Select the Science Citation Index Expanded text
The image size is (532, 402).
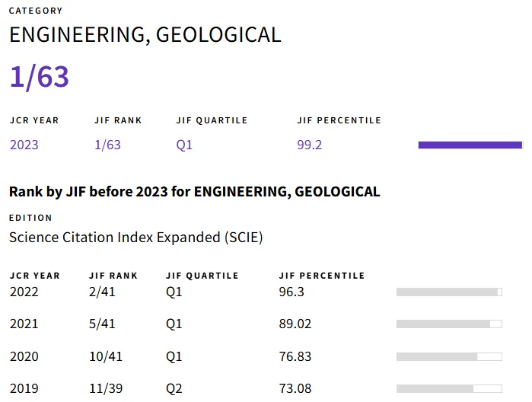(x=135, y=237)
